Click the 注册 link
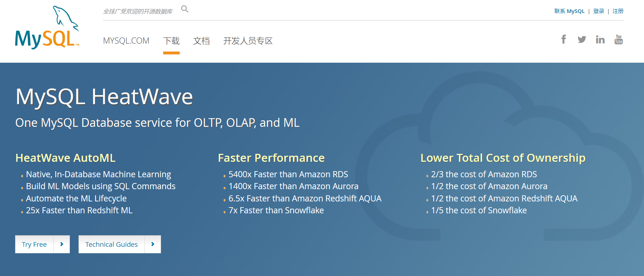644x276 pixels. click(x=618, y=11)
